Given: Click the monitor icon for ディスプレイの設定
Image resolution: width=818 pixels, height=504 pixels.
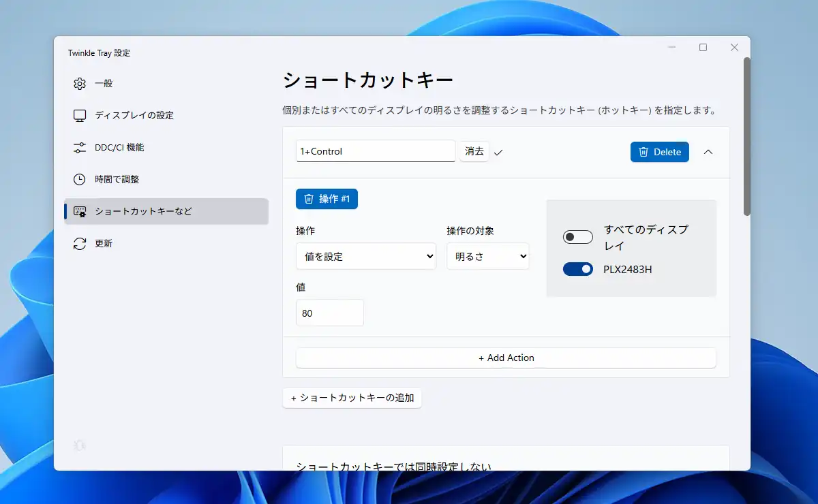Looking at the screenshot, I should pyautogui.click(x=80, y=116).
